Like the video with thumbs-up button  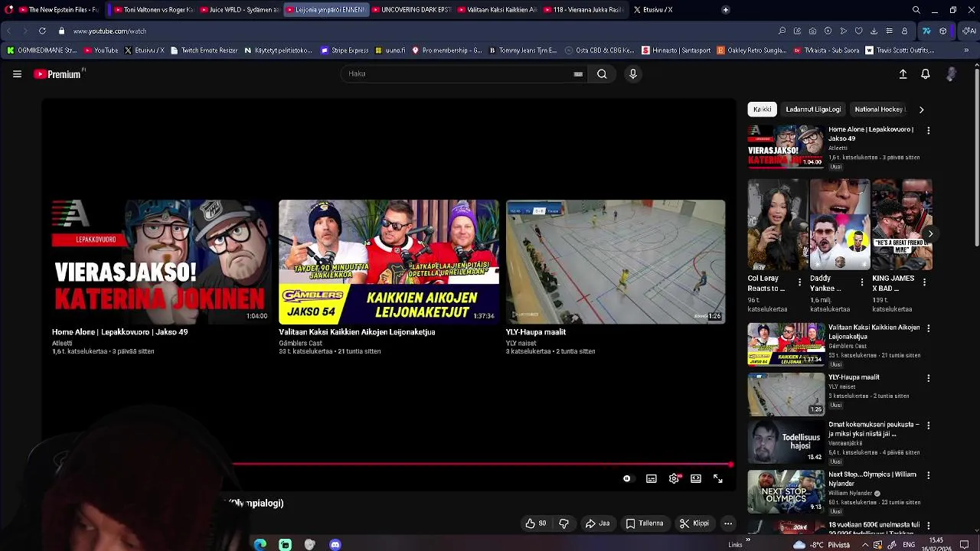[x=536, y=523]
